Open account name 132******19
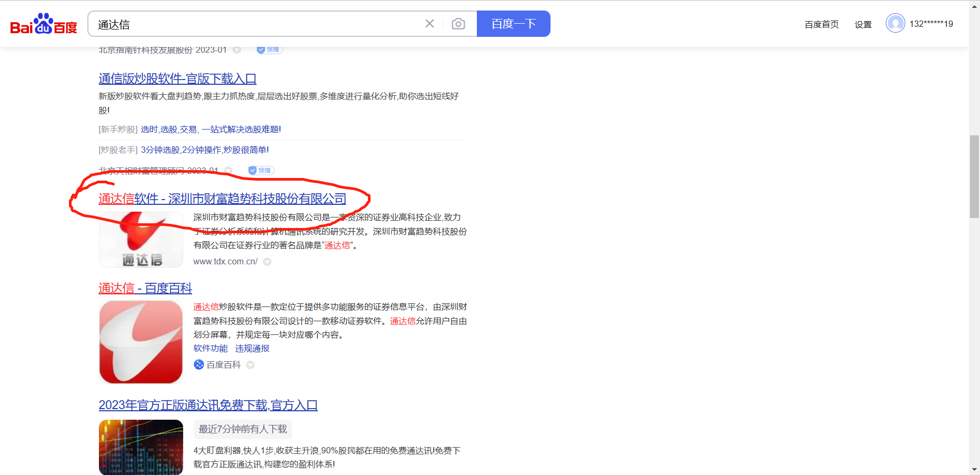This screenshot has height=475, width=980. (931, 24)
